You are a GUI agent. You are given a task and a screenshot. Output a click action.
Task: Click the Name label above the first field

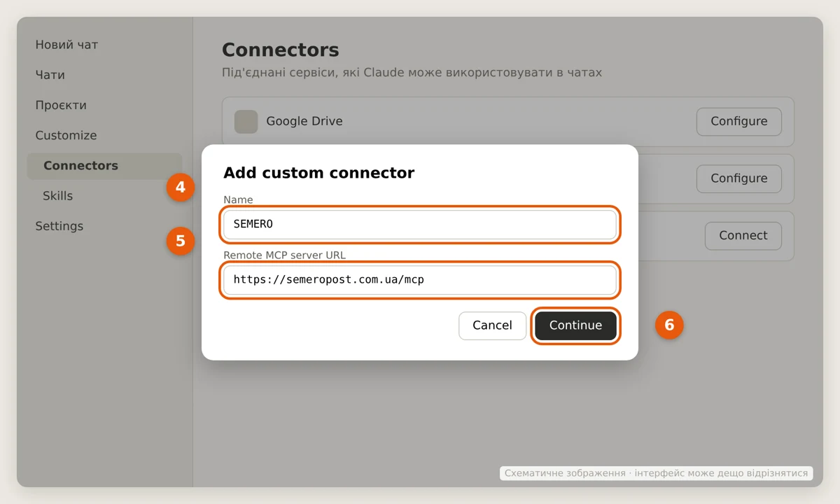pyautogui.click(x=238, y=199)
